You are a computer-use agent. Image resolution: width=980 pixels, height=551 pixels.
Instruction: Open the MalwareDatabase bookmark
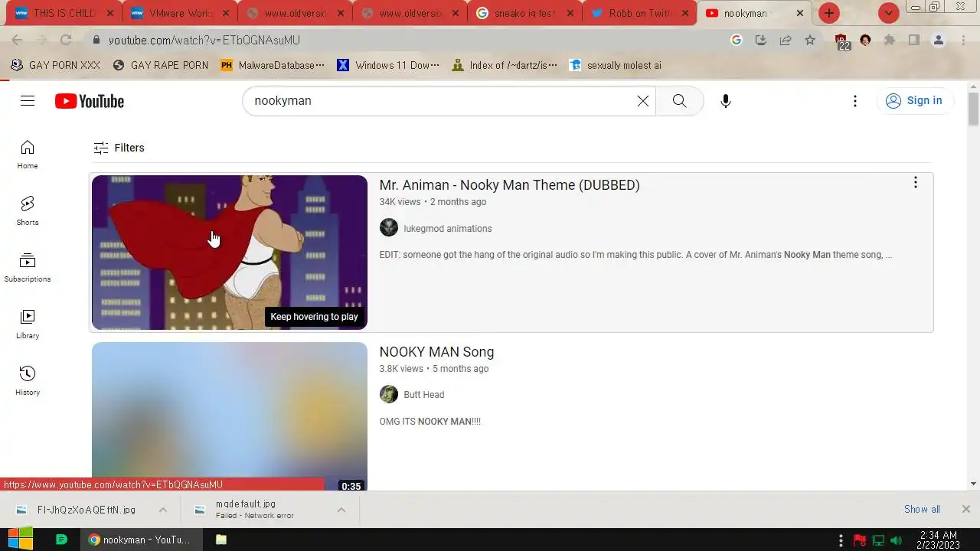273,65
